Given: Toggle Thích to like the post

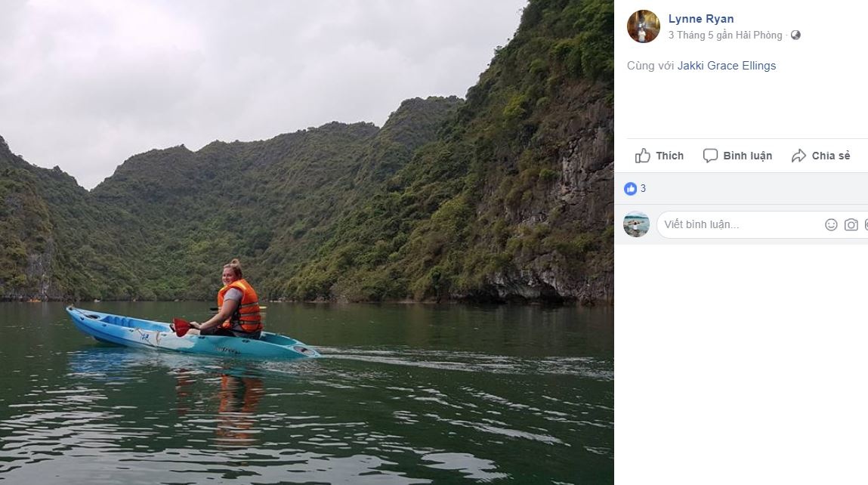Looking at the screenshot, I should pyautogui.click(x=669, y=155).
